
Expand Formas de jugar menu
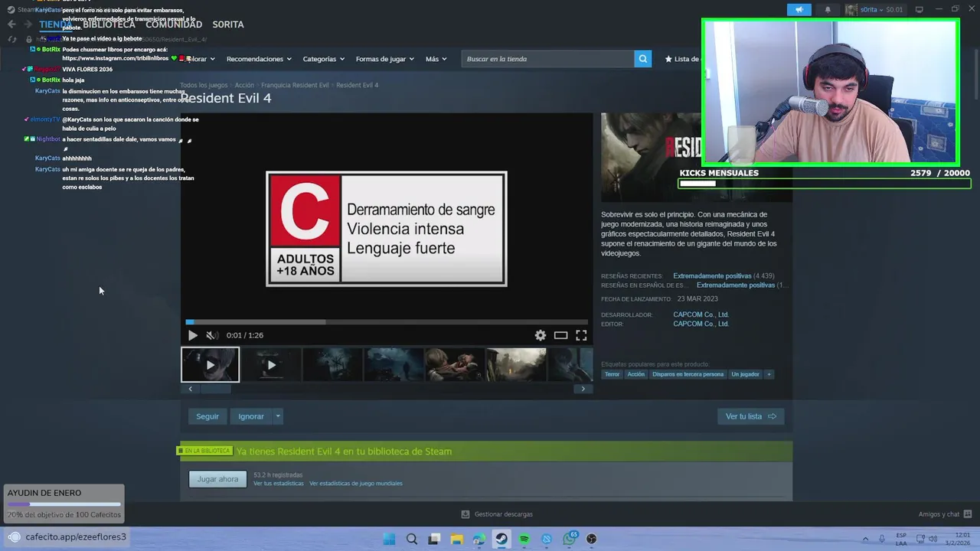pyautogui.click(x=384, y=59)
